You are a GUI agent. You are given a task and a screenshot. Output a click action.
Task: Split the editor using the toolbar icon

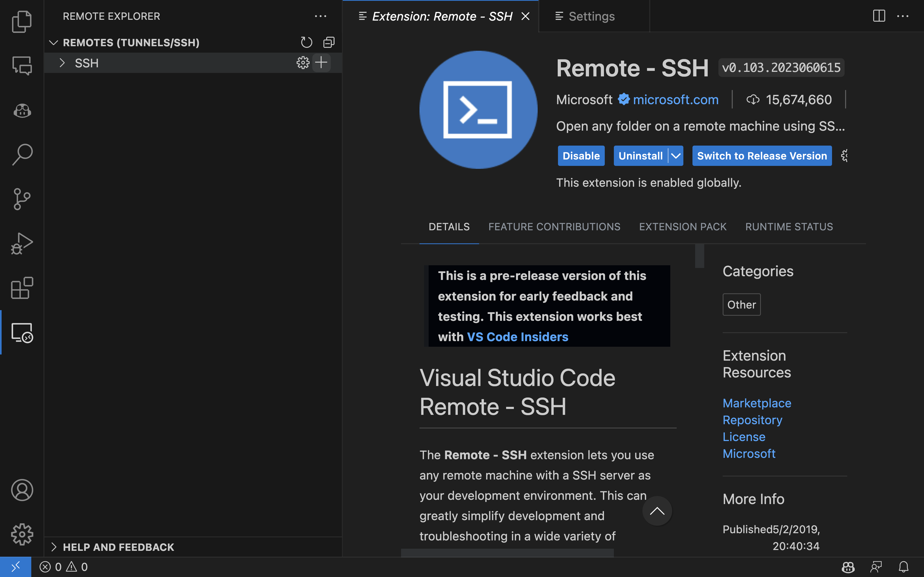[x=879, y=16]
